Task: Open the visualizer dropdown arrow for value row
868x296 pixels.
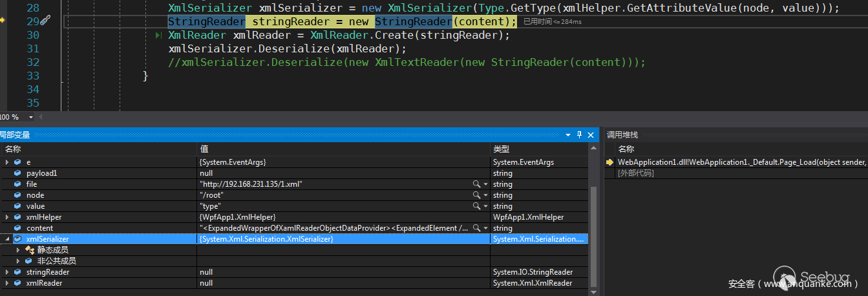Action: point(485,206)
